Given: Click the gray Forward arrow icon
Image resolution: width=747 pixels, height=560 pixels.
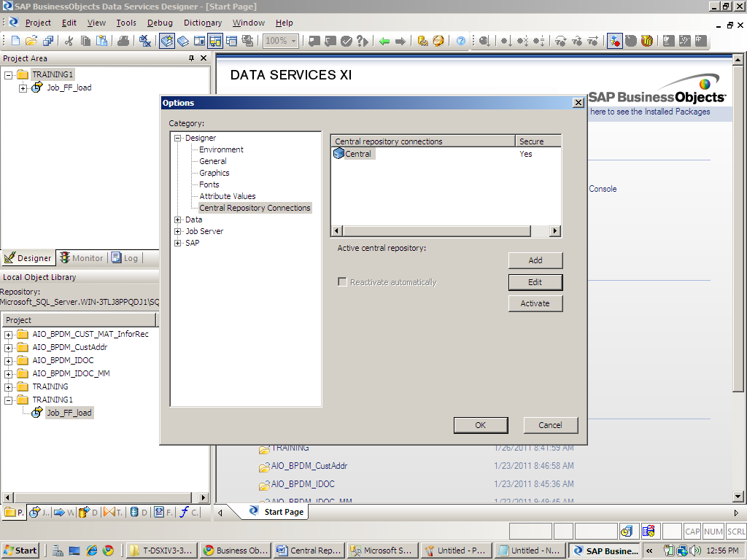Looking at the screenshot, I should pyautogui.click(x=400, y=41).
